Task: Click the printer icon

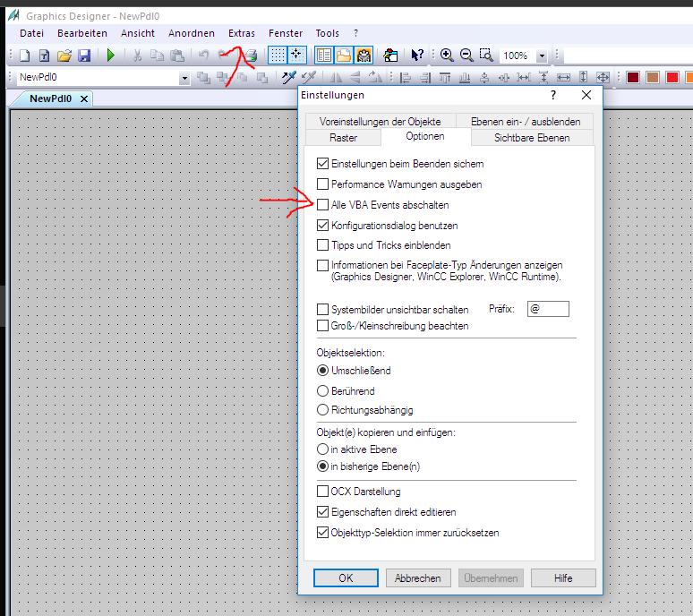Action: pyautogui.click(x=251, y=56)
